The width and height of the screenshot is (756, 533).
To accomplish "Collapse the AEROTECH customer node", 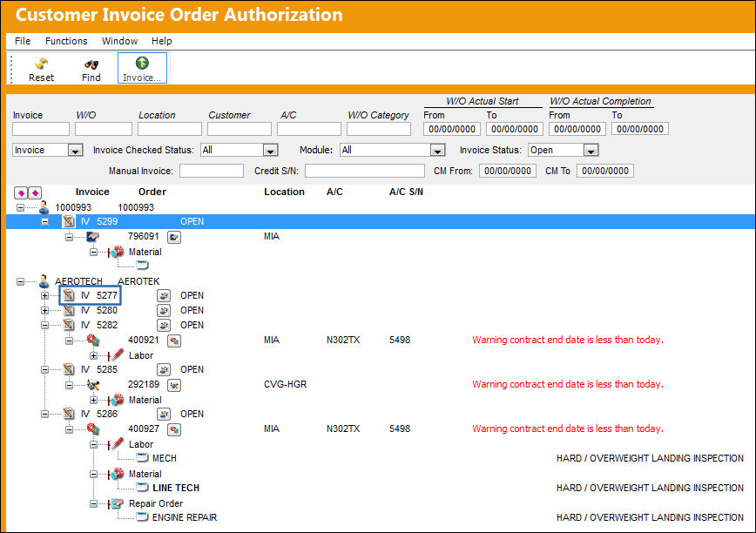I will point(20,281).
